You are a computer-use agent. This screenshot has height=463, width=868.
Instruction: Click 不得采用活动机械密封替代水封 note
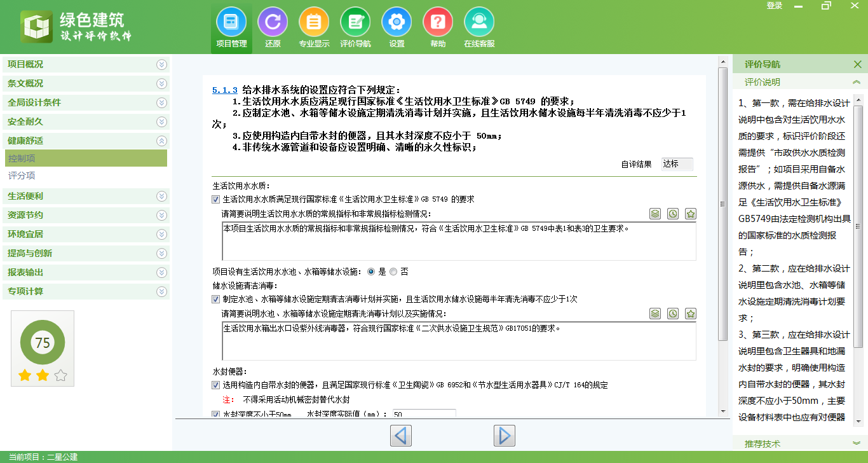(x=296, y=400)
